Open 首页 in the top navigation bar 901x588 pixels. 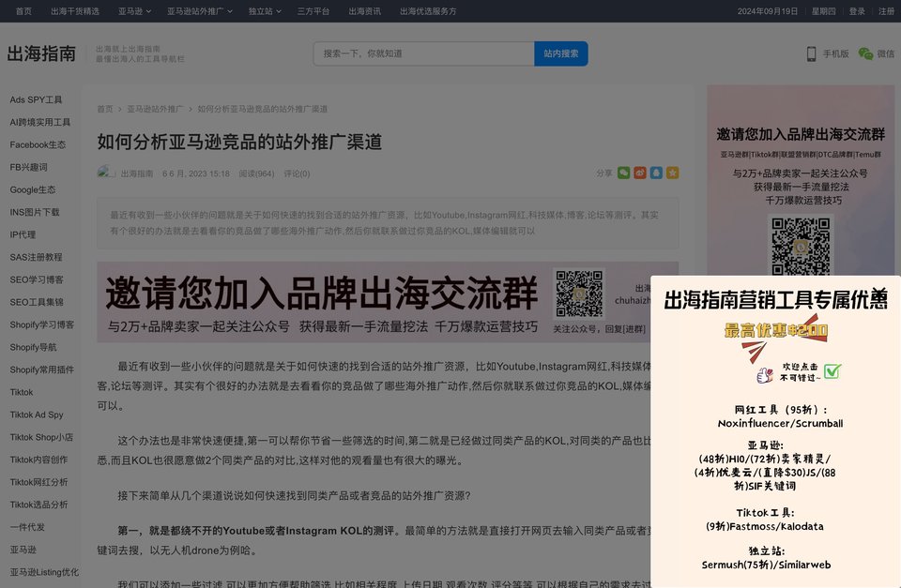click(23, 11)
